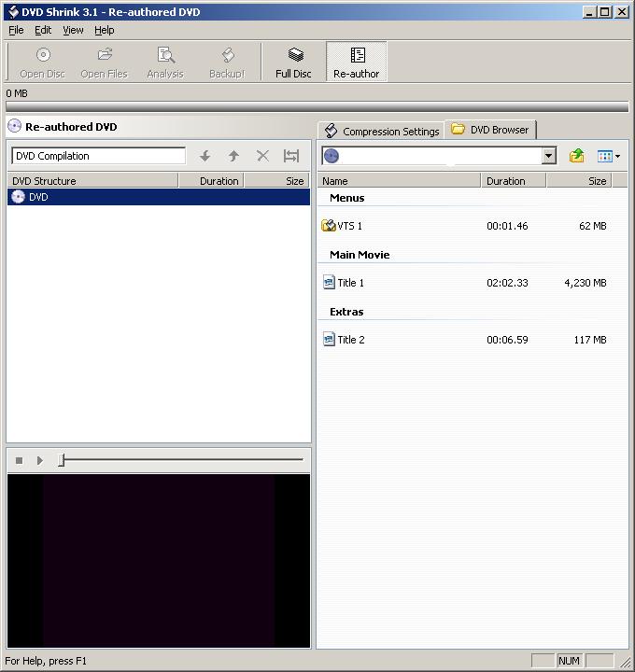
Task: Start Analysis from the toolbar
Action: pyautogui.click(x=165, y=63)
